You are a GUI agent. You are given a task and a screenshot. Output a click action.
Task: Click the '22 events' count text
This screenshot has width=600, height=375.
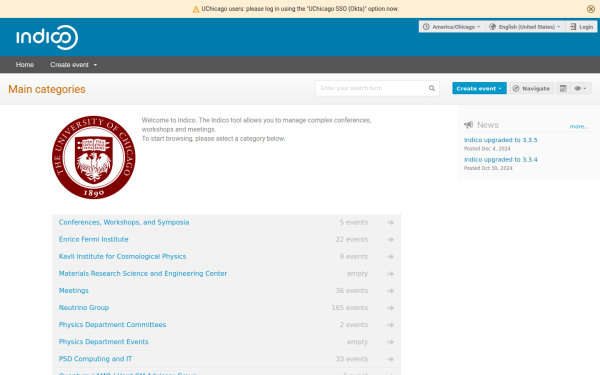pyautogui.click(x=351, y=239)
